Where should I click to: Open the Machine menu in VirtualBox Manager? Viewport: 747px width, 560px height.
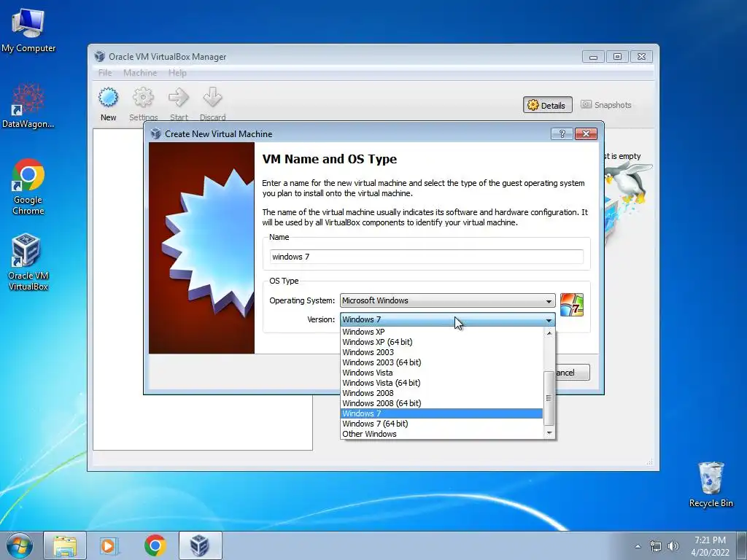tap(140, 73)
